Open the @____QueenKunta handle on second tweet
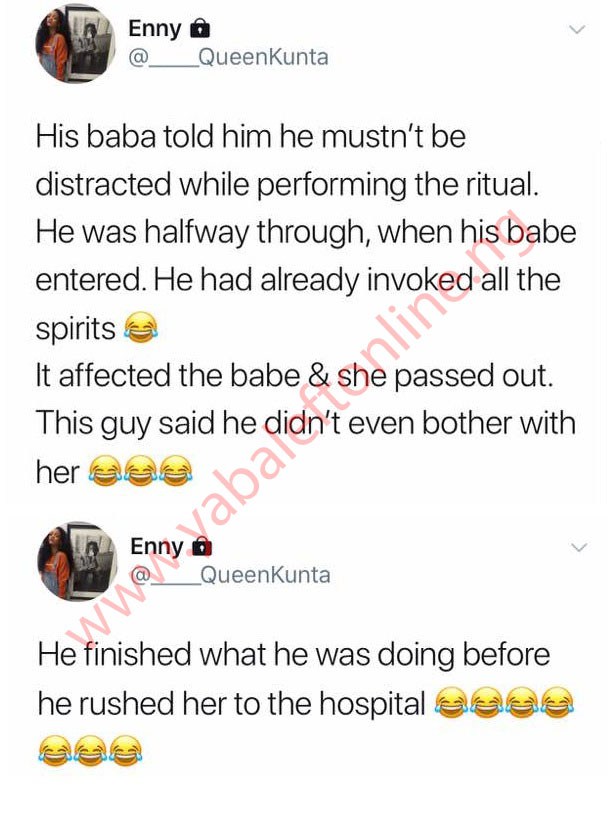Screen dimensions: 608x824 231,575
